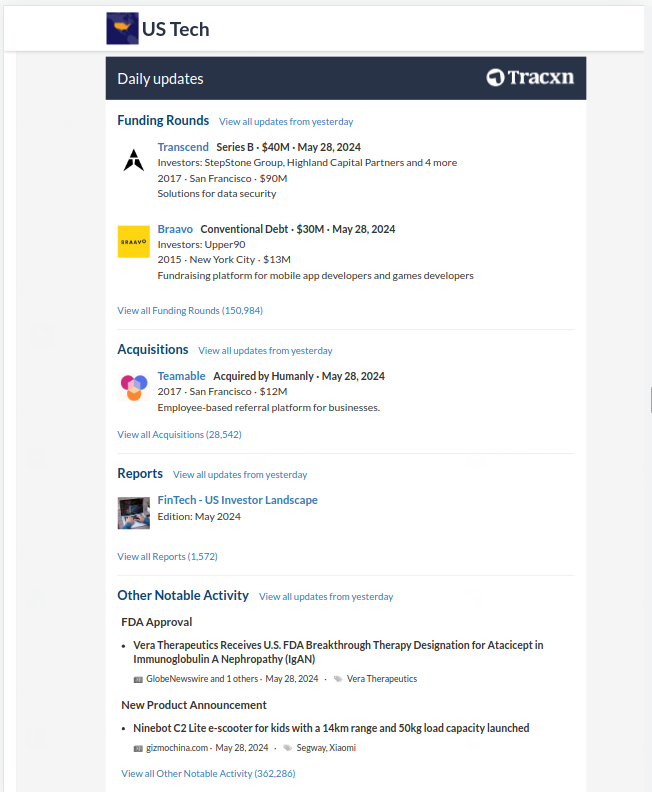Open the Vera Therapeutics FDA Breakthrough headline
This screenshot has height=792, width=652.
click(x=338, y=652)
